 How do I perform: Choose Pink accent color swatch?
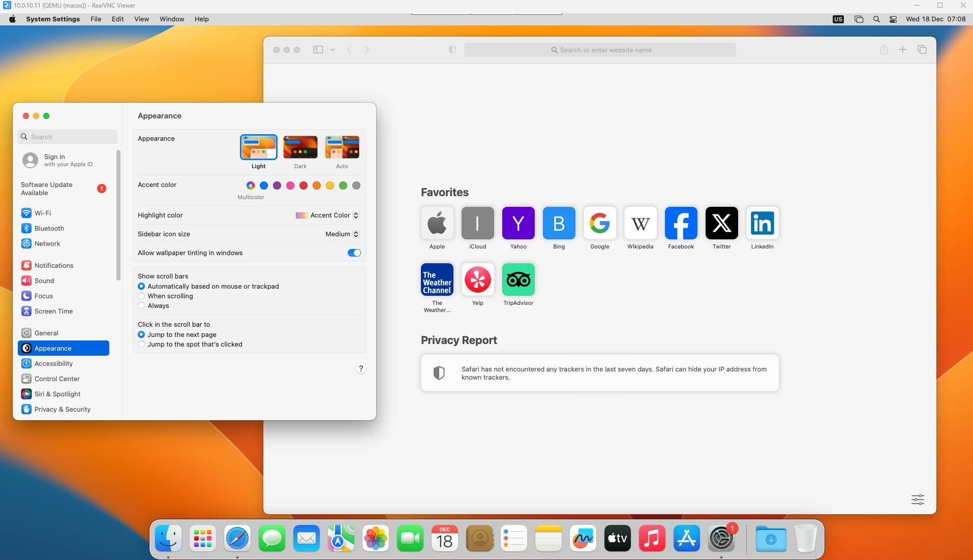pos(290,185)
